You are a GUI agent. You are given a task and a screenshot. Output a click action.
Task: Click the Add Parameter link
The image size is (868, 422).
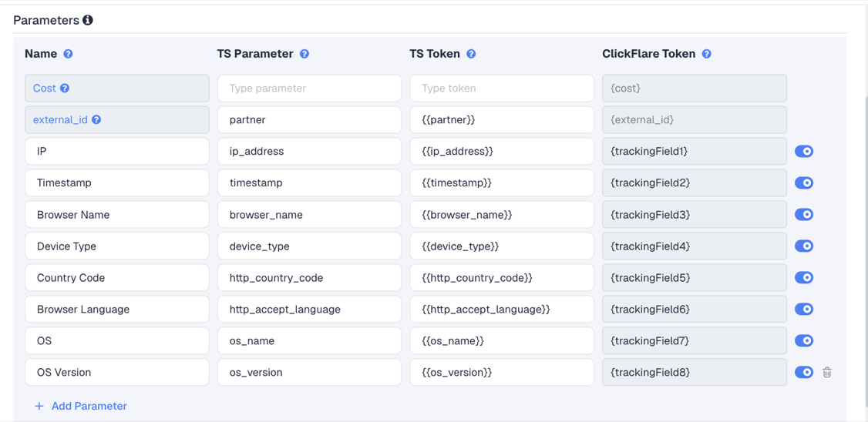pos(81,406)
